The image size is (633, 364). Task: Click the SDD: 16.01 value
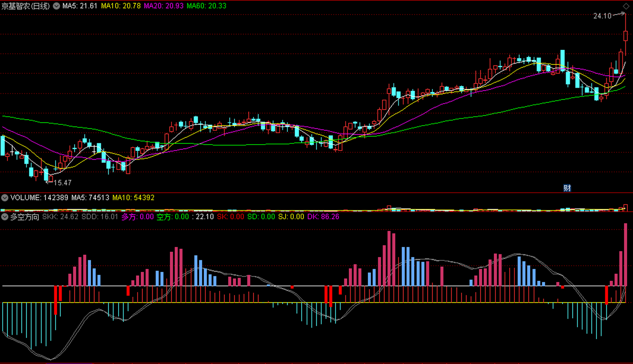pyautogui.click(x=100, y=217)
